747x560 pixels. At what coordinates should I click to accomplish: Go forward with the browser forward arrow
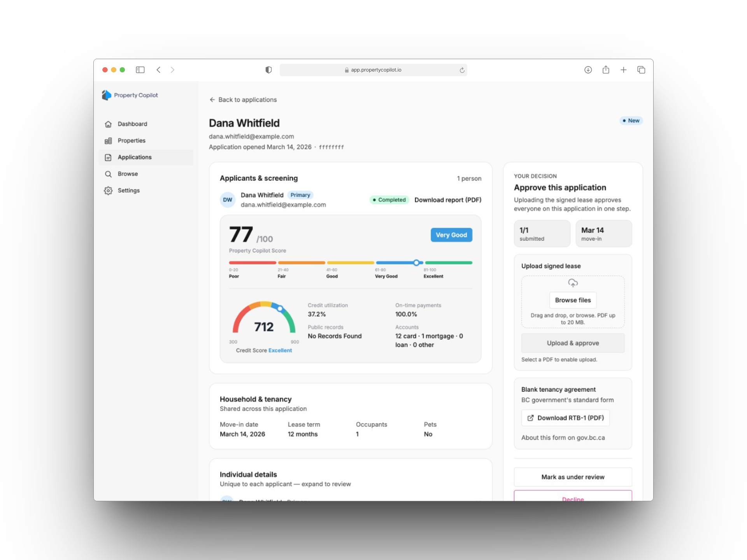point(172,70)
